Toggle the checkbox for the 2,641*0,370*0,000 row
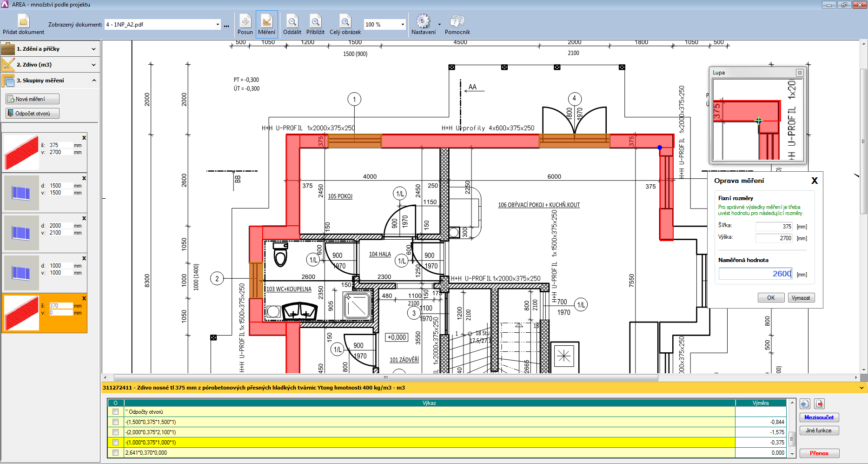Image resolution: width=868 pixels, height=464 pixels. pos(115,453)
